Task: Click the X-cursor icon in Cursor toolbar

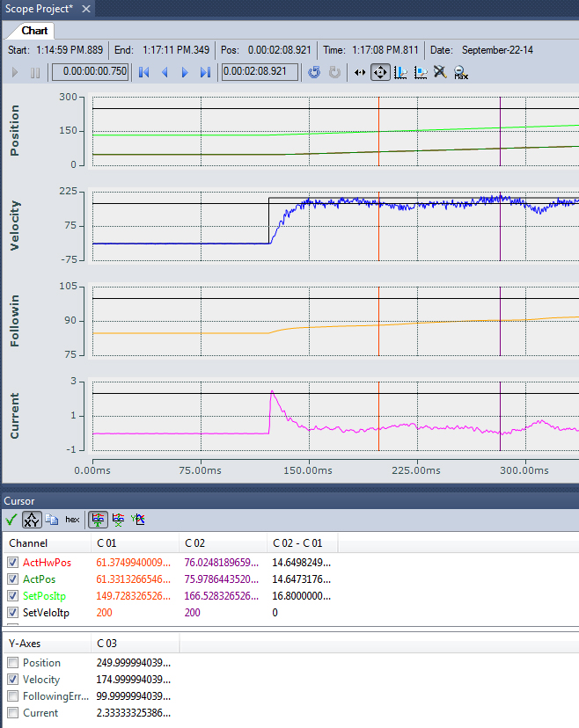Action: (x=118, y=520)
